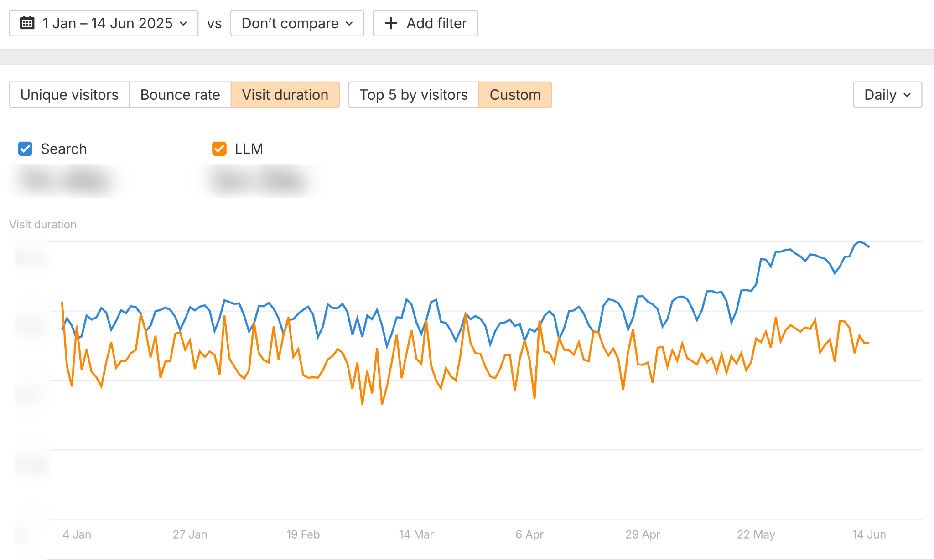The height and width of the screenshot is (560, 934).
Task: Click the plus icon on Add filter
Action: [390, 23]
